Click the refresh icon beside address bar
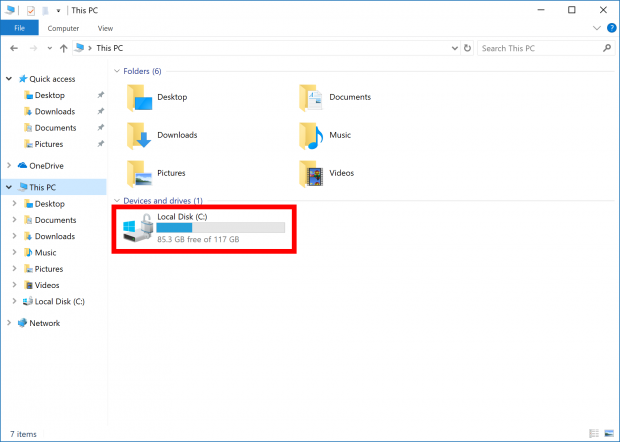Viewport: 620px width, 442px height. point(467,48)
